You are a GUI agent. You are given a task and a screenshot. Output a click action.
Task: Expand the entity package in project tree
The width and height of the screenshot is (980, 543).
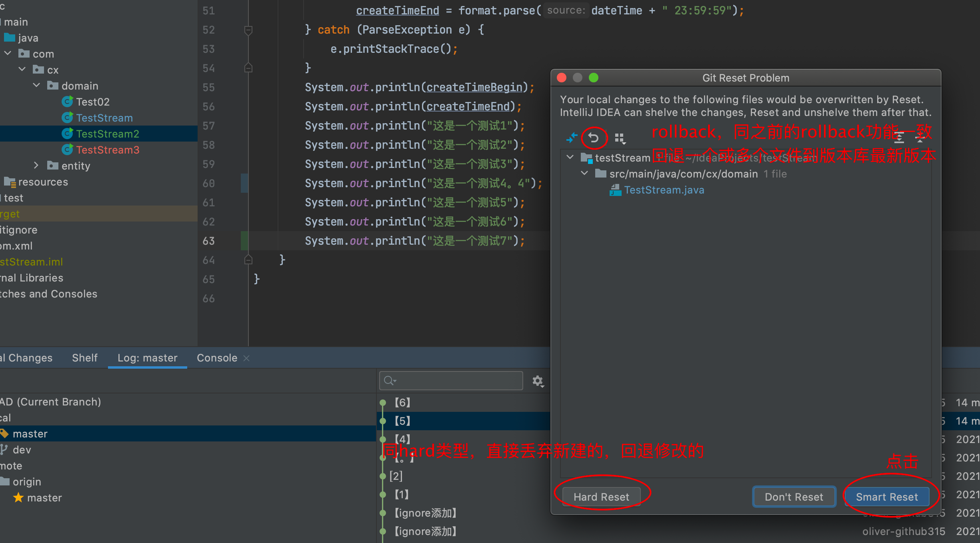coord(36,166)
